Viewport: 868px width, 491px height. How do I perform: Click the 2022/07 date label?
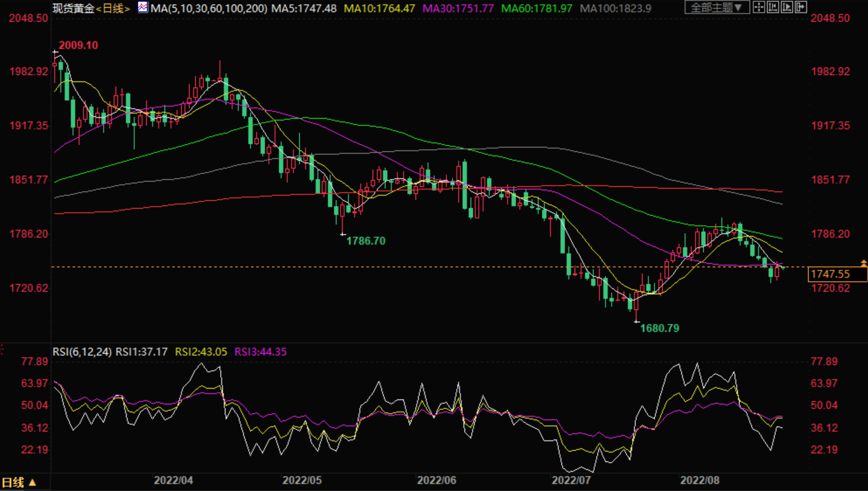pos(571,481)
